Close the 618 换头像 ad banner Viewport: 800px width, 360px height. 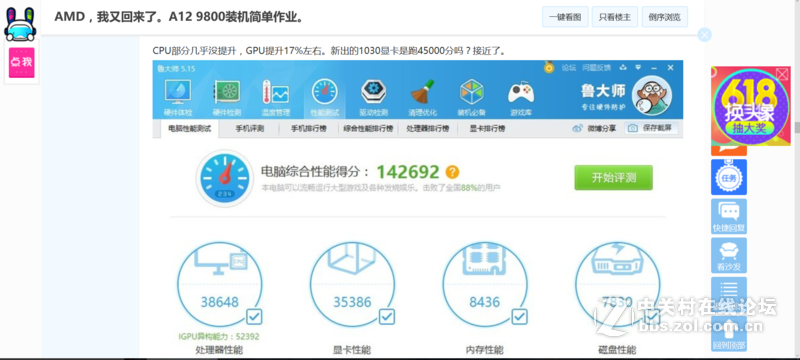pyautogui.click(x=782, y=74)
